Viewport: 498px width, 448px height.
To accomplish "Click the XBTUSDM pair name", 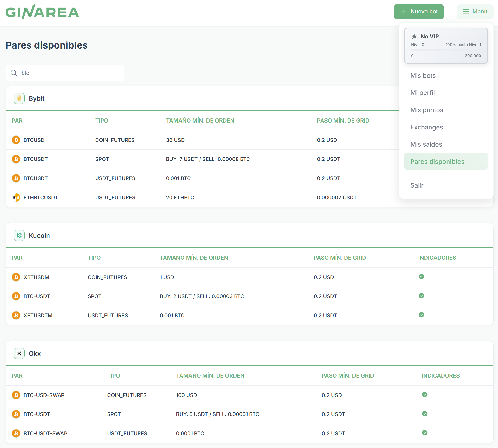I will 36,277.
